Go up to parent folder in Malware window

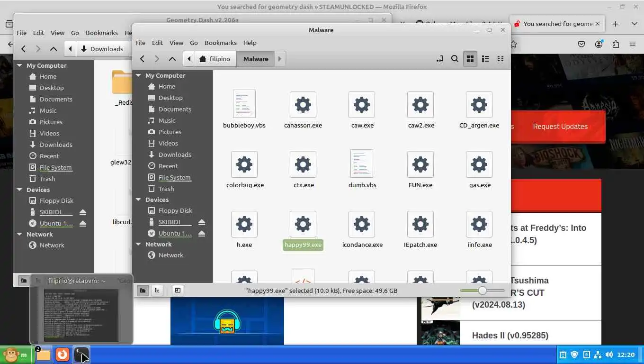(172, 59)
